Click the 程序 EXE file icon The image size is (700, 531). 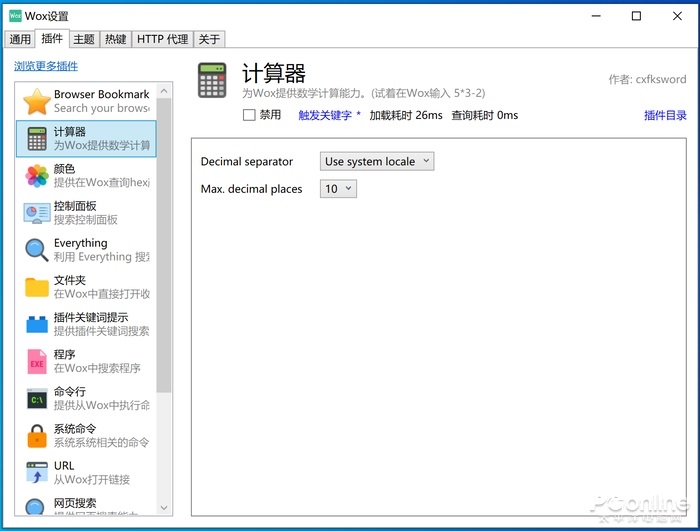(37, 361)
